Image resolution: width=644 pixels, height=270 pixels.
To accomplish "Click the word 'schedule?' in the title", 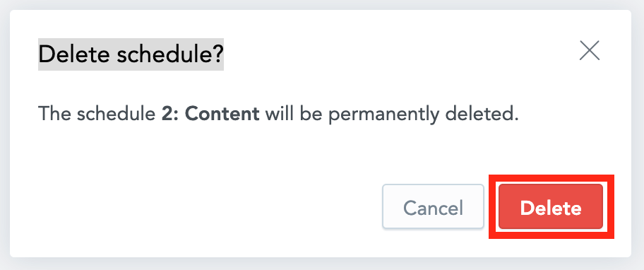I will tap(170, 54).
